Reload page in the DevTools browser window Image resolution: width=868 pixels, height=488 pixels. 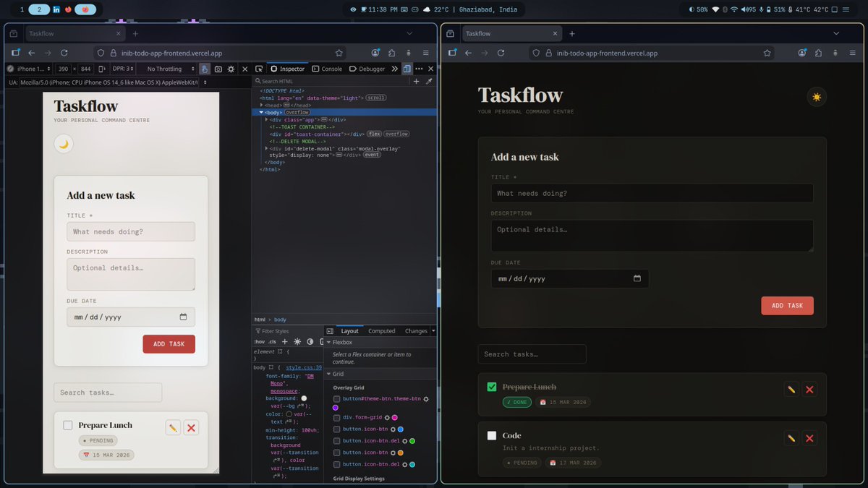(64, 53)
